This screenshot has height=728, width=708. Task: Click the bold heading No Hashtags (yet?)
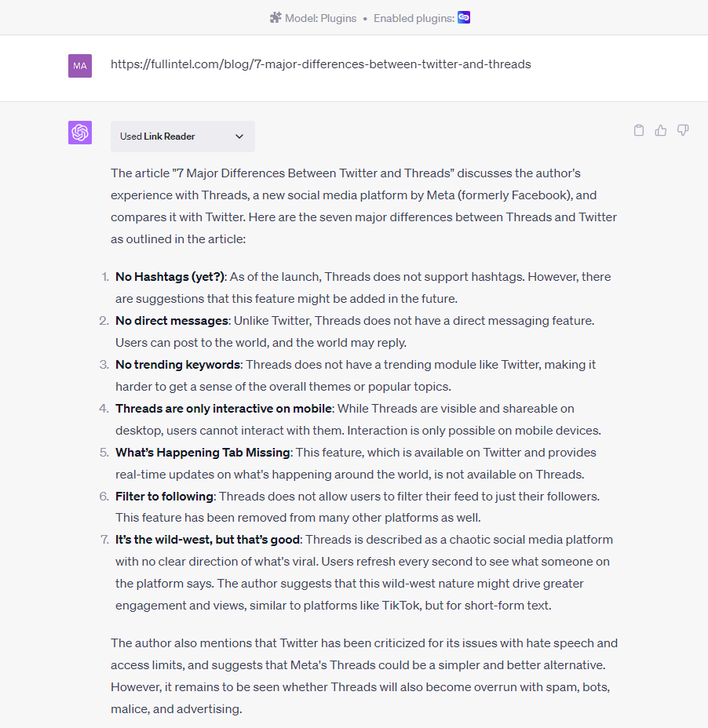pyautogui.click(x=170, y=277)
